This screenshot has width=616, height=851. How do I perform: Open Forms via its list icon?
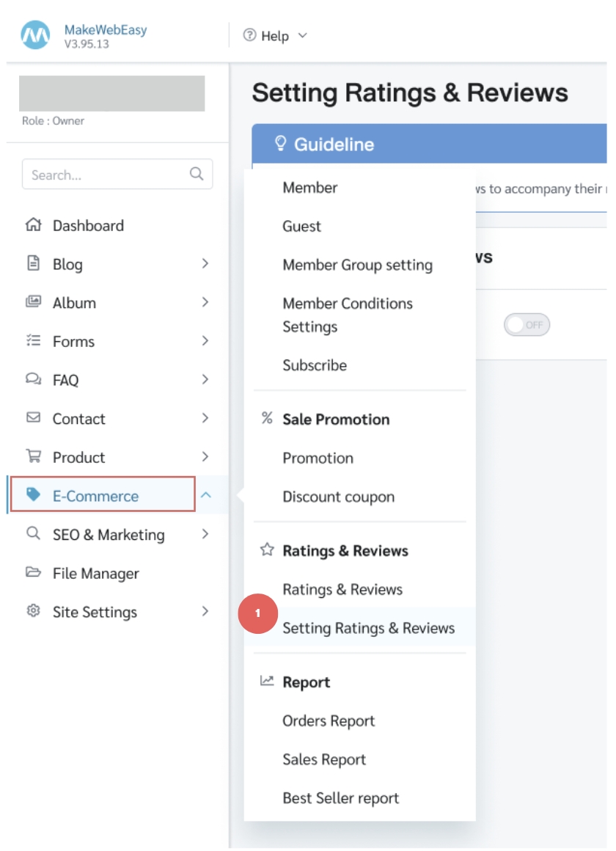coord(32,341)
